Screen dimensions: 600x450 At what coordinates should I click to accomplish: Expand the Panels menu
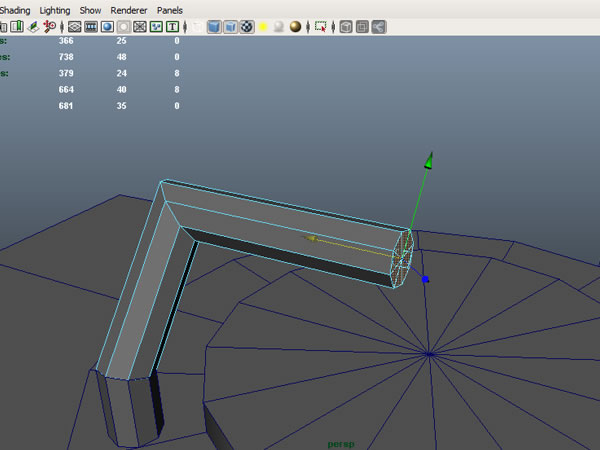click(169, 9)
